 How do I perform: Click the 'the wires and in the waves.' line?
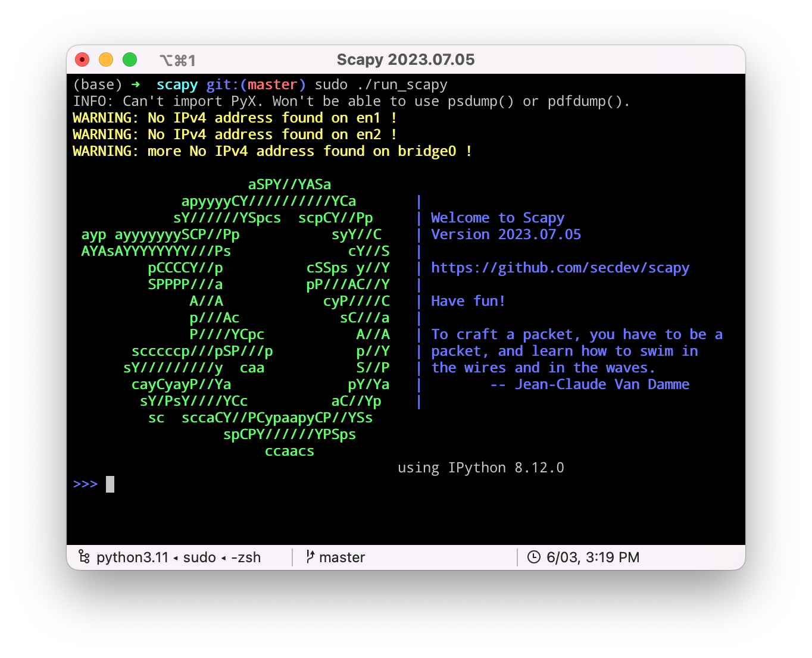click(x=543, y=368)
